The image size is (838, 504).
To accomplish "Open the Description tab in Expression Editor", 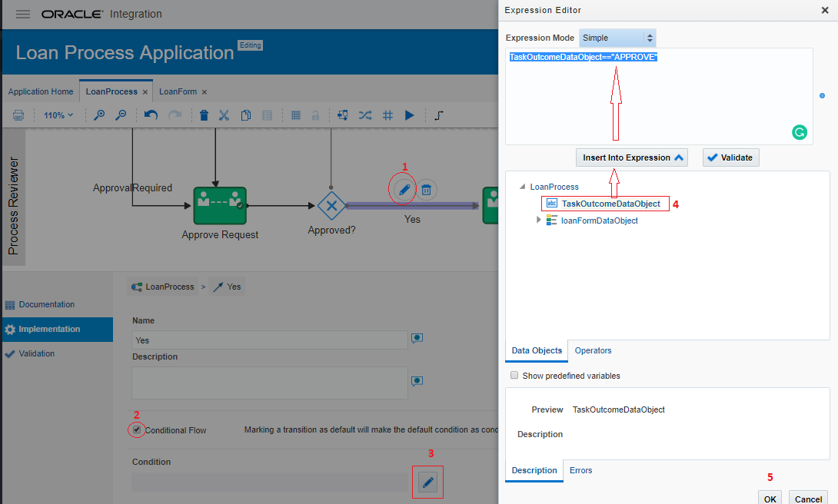I will 534,470.
